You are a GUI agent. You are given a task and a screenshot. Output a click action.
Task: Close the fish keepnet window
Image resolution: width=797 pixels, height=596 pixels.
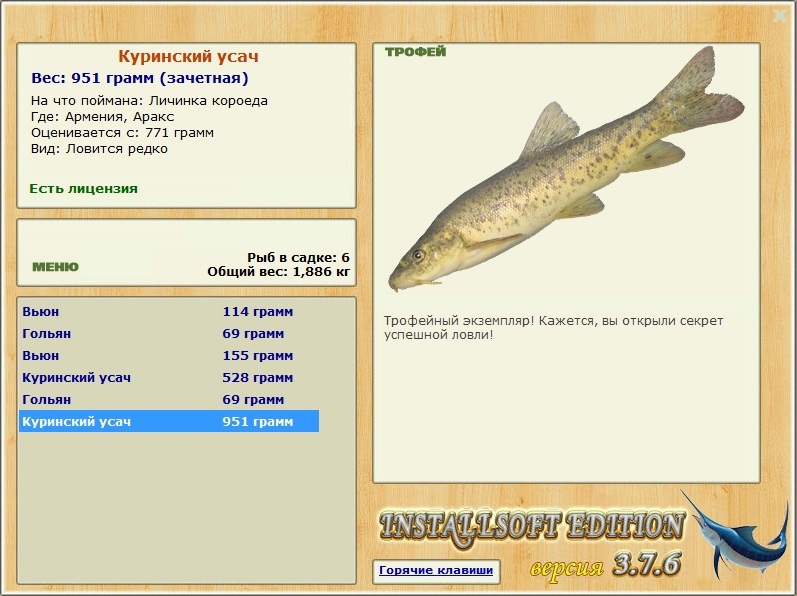coord(780,16)
